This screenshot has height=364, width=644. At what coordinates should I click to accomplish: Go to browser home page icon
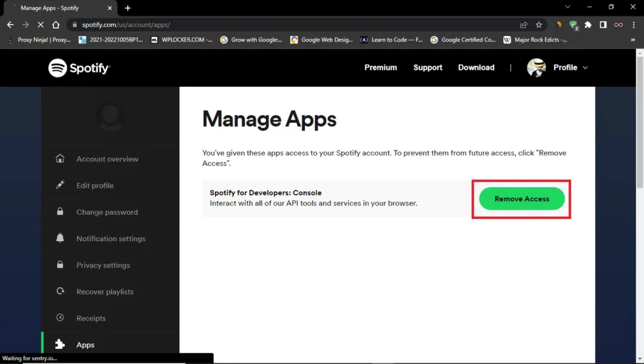tap(56, 25)
